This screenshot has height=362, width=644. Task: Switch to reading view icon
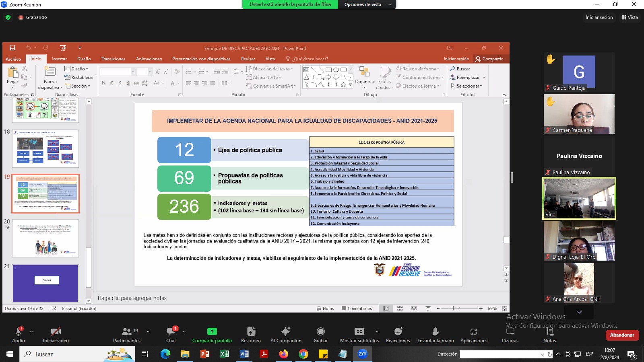pos(414,309)
